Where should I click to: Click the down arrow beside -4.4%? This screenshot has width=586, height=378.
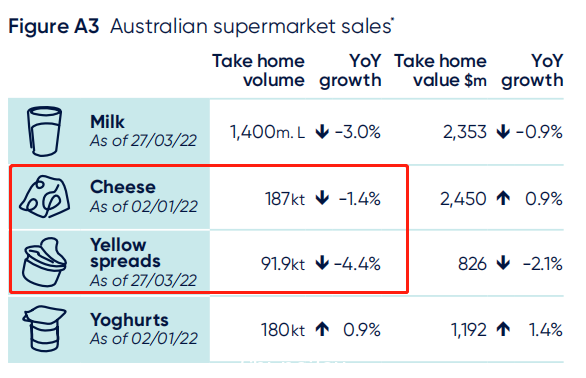tap(322, 263)
